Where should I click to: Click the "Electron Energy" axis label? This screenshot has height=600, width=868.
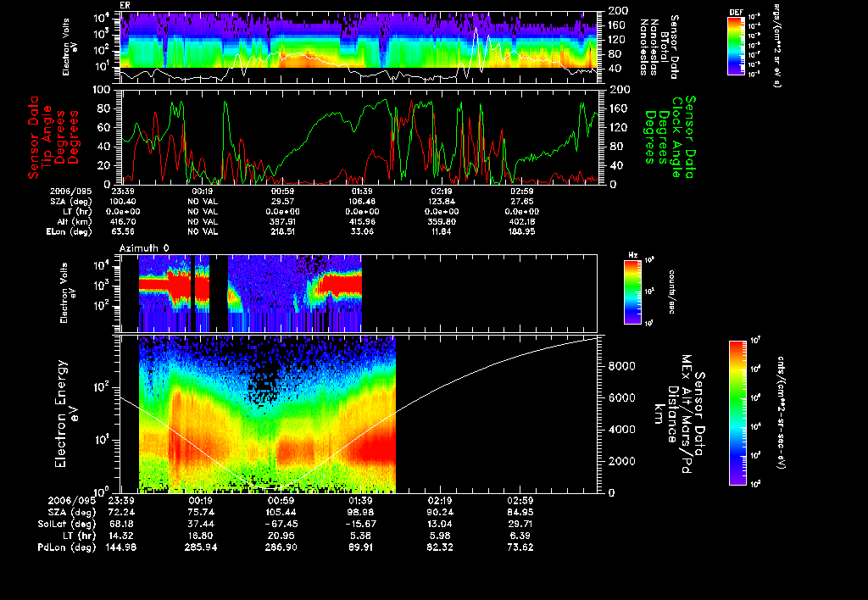tap(61, 414)
